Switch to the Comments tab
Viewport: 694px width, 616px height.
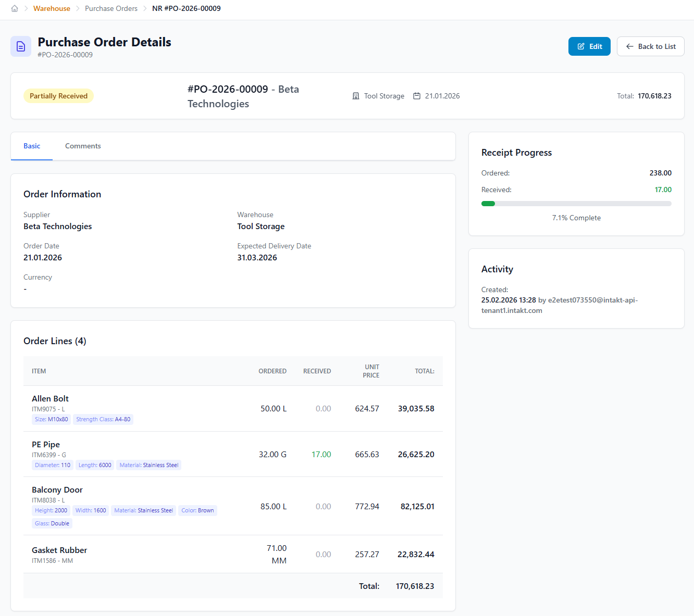(x=83, y=146)
